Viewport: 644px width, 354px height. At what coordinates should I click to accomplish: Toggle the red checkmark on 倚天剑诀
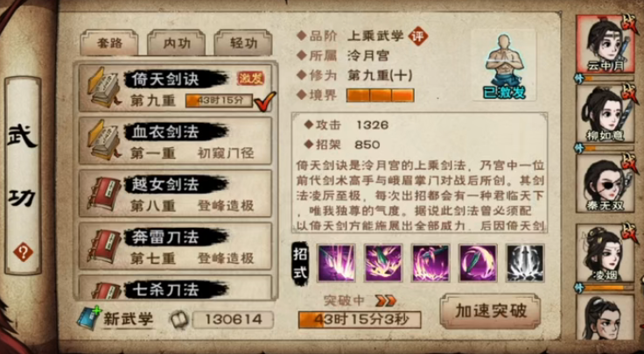click(264, 101)
